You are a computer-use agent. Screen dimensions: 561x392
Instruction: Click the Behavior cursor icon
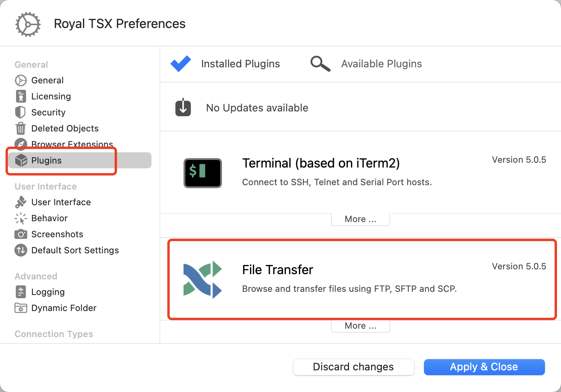point(20,218)
